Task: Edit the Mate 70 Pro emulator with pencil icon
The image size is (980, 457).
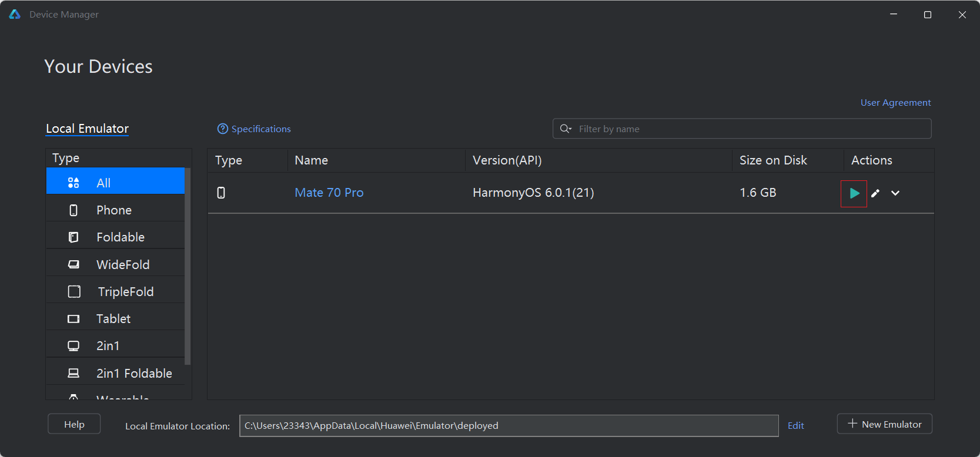Action: [875, 193]
